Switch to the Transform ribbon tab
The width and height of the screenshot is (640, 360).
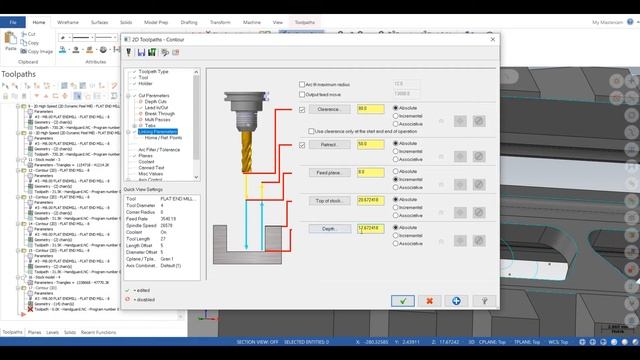pyautogui.click(x=220, y=22)
